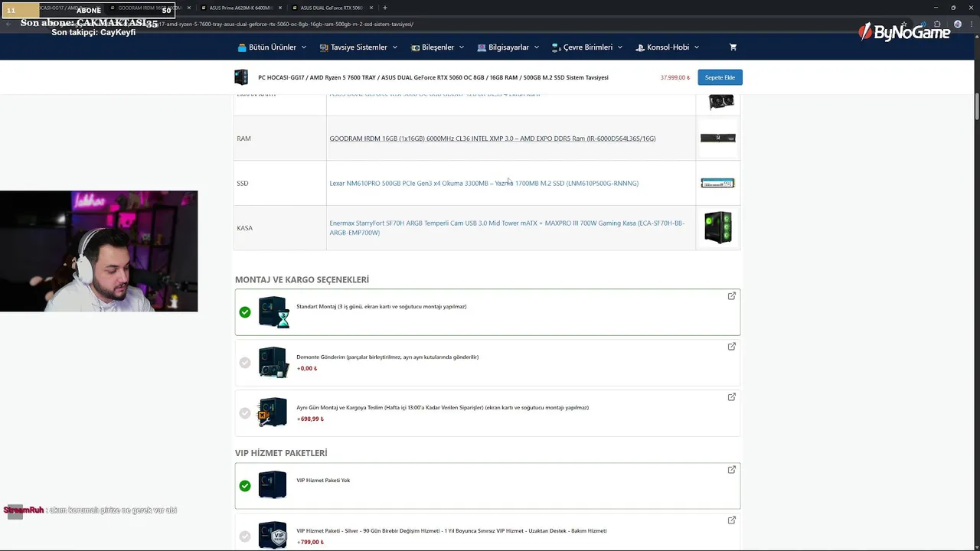This screenshot has width=980, height=551.
Task: Open Tavsiye Sistemler menu
Action: [359, 47]
